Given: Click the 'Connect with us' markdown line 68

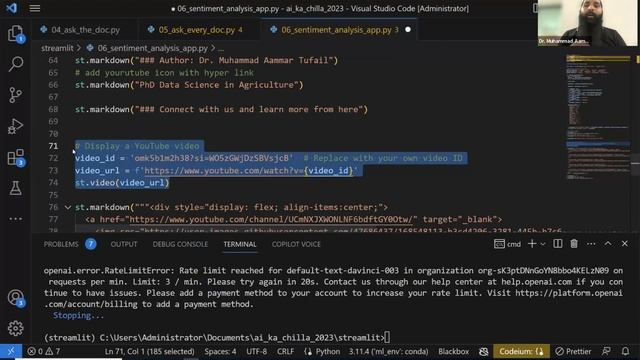Looking at the screenshot, I should tap(221, 109).
